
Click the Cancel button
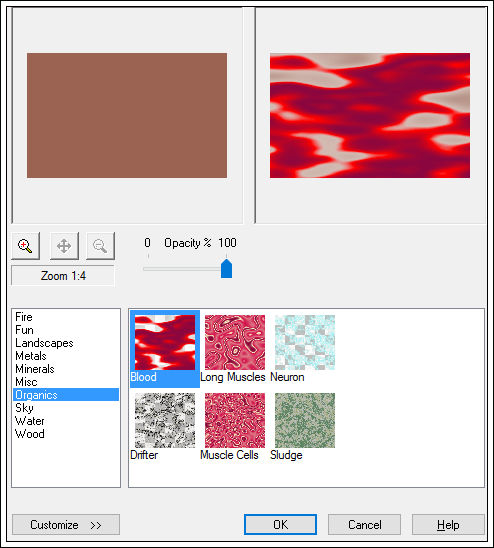pos(364,525)
